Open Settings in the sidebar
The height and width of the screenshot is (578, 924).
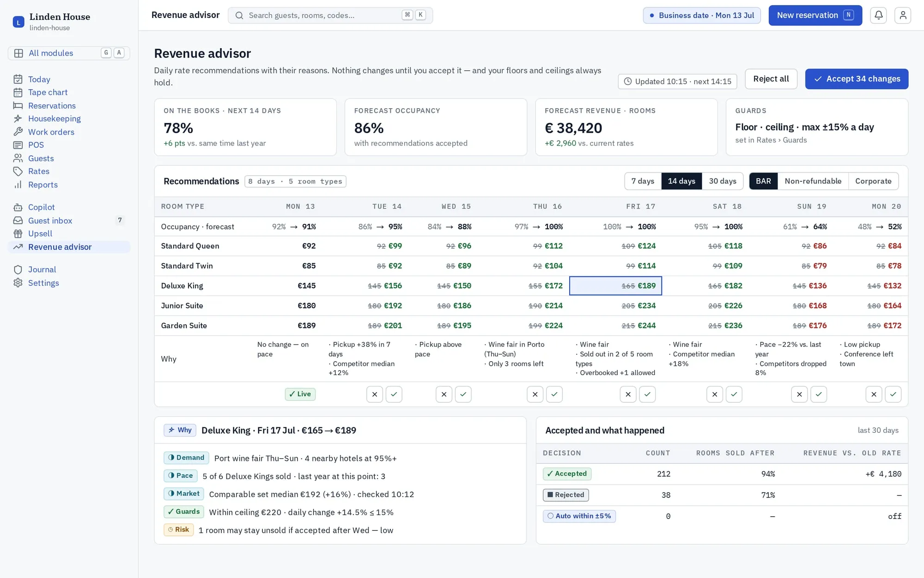pyautogui.click(x=69, y=283)
